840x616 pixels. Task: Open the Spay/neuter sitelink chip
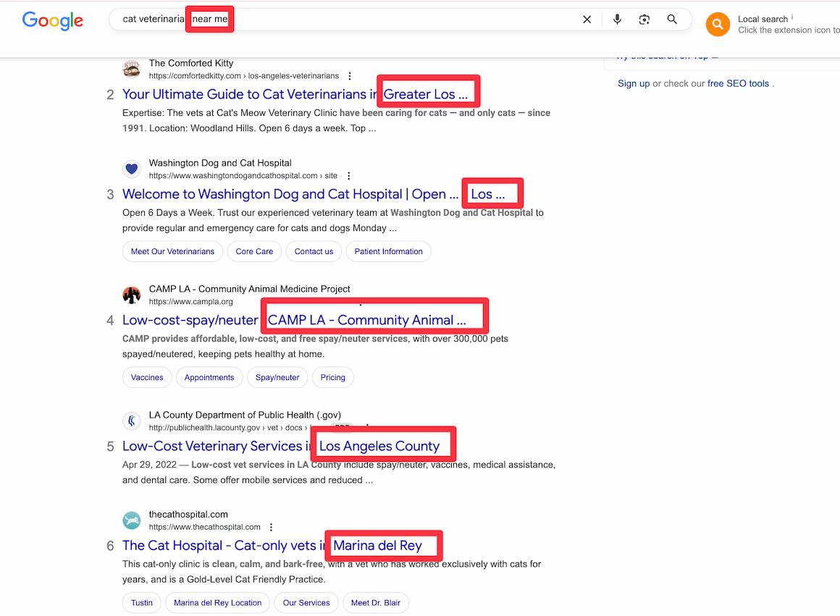(x=277, y=377)
